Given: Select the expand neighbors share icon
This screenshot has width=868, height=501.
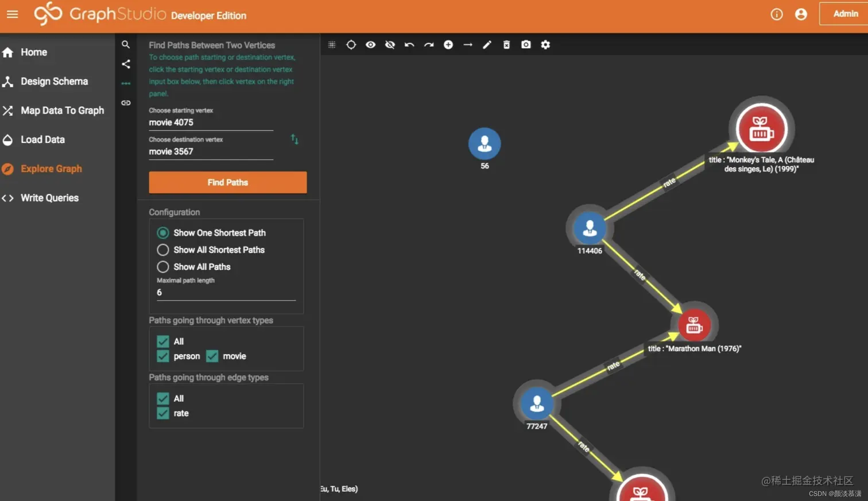Looking at the screenshot, I should pyautogui.click(x=126, y=64).
